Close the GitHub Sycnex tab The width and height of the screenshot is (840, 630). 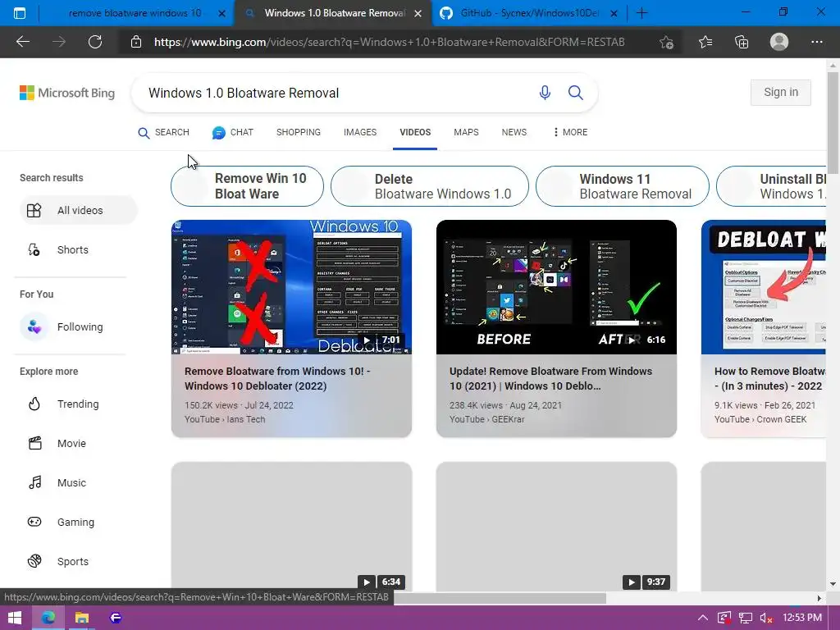pos(614,13)
